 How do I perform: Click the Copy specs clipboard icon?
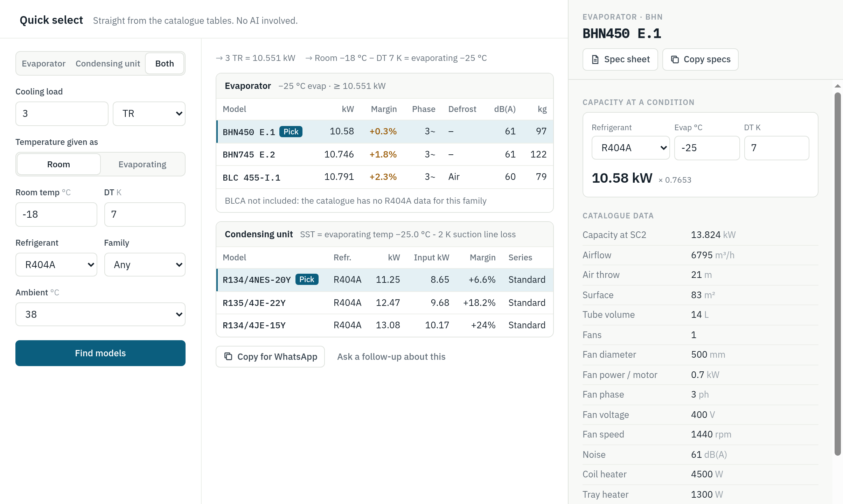pyautogui.click(x=675, y=59)
